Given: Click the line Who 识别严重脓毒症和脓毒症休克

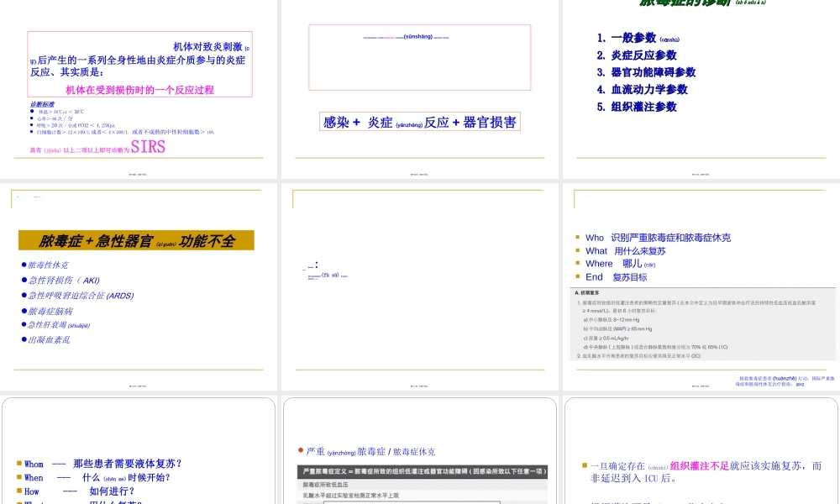Looking at the screenshot, I should point(653,237).
